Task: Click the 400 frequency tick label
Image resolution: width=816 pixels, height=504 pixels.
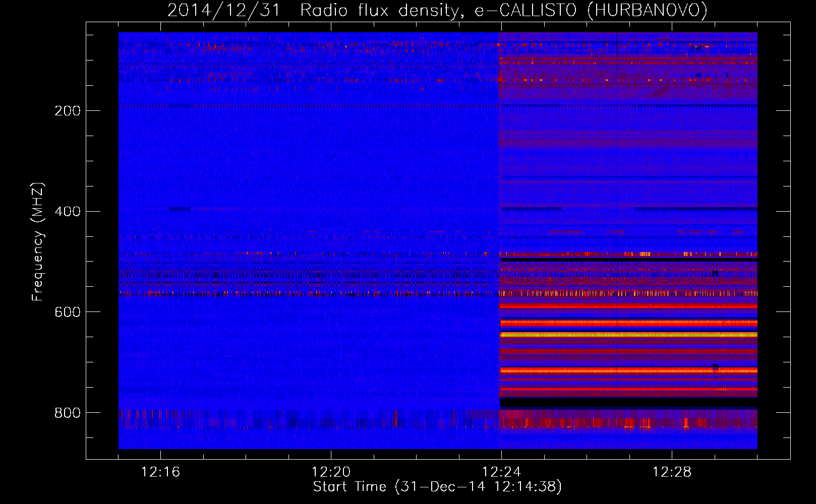Action: (68, 212)
